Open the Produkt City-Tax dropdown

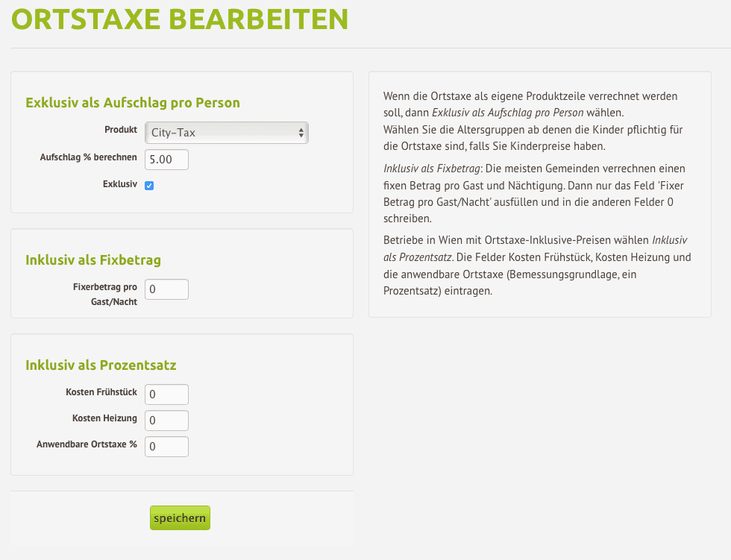pos(227,133)
